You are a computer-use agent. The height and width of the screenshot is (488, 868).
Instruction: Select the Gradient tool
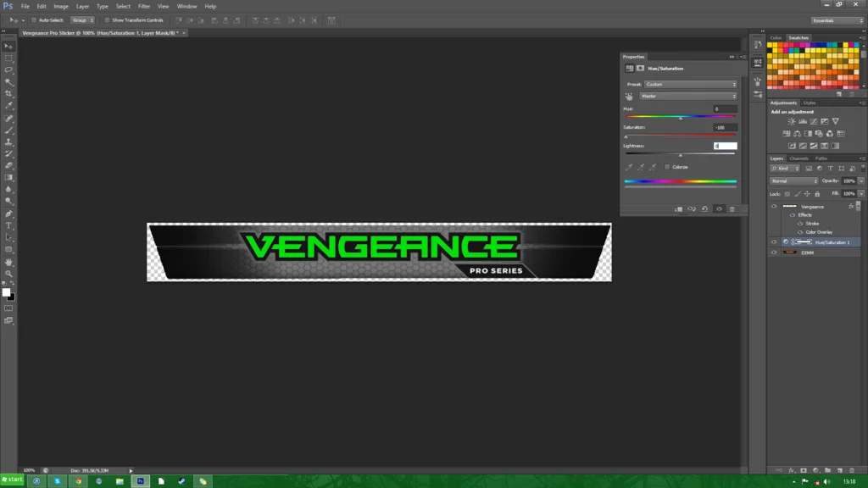coord(8,178)
